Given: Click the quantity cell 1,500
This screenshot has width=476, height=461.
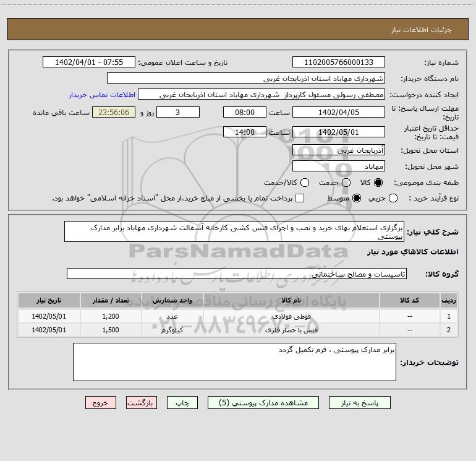Looking at the screenshot, I should [111, 330].
